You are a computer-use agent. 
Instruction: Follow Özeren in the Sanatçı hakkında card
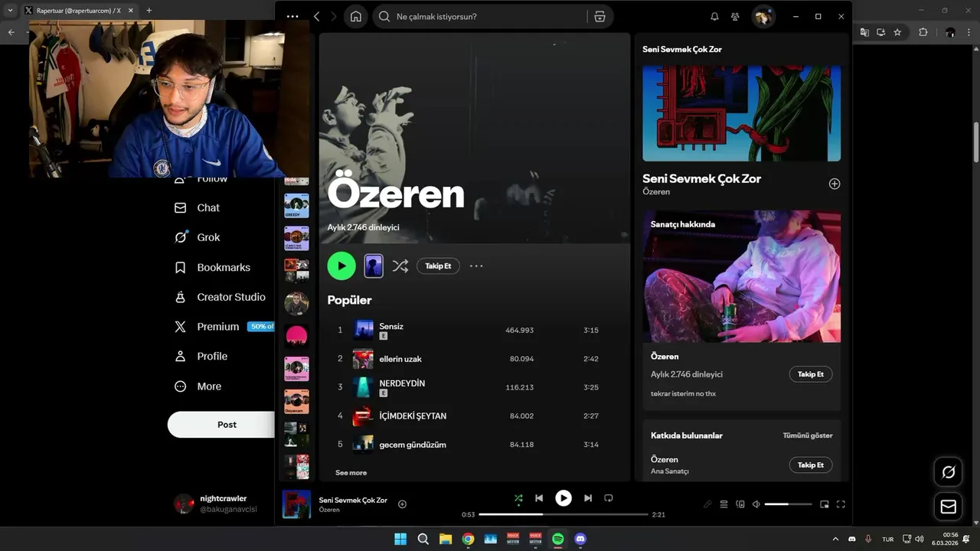tap(811, 374)
